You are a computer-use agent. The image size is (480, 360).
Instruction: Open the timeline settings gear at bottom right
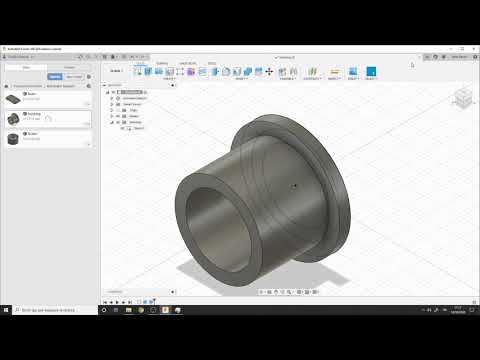(474, 302)
